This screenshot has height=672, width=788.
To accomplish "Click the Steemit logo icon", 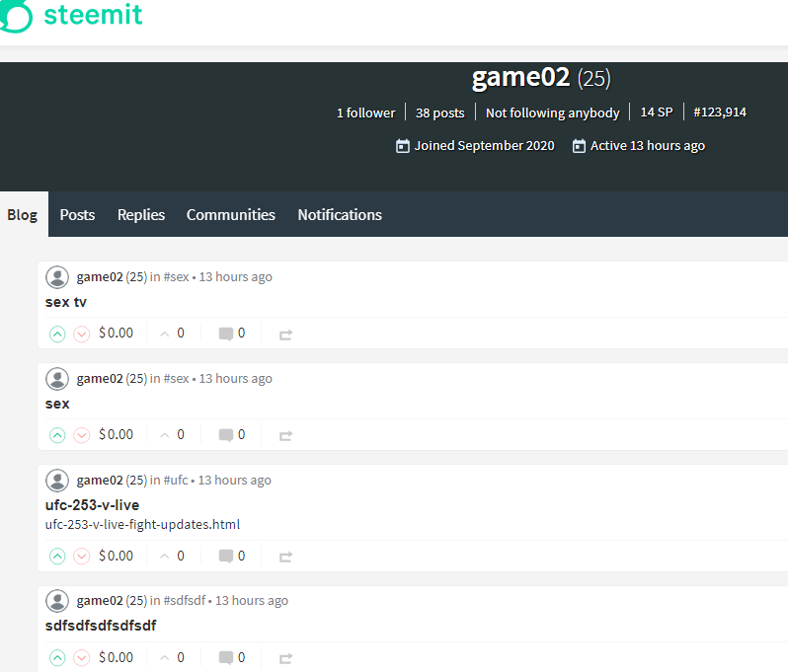I will (x=15, y=16).
